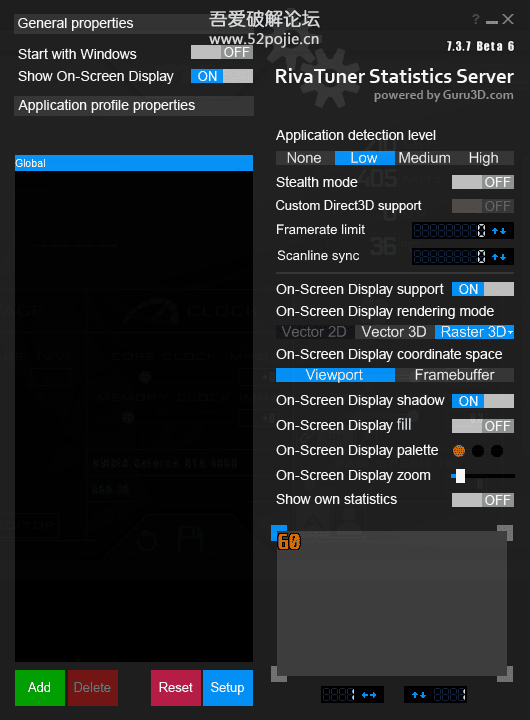
Task: Click the Add profile button
Action: pyautogui.click(x=39, y=687)
